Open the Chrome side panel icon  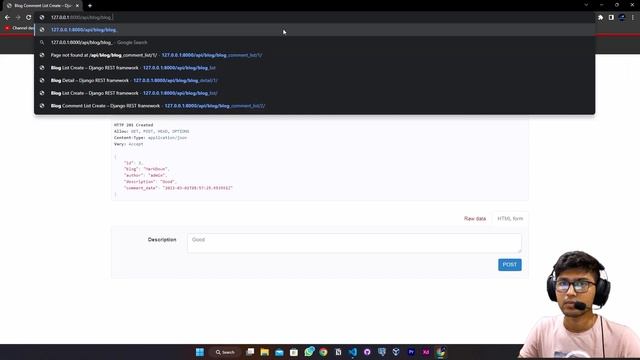point(611,17)
